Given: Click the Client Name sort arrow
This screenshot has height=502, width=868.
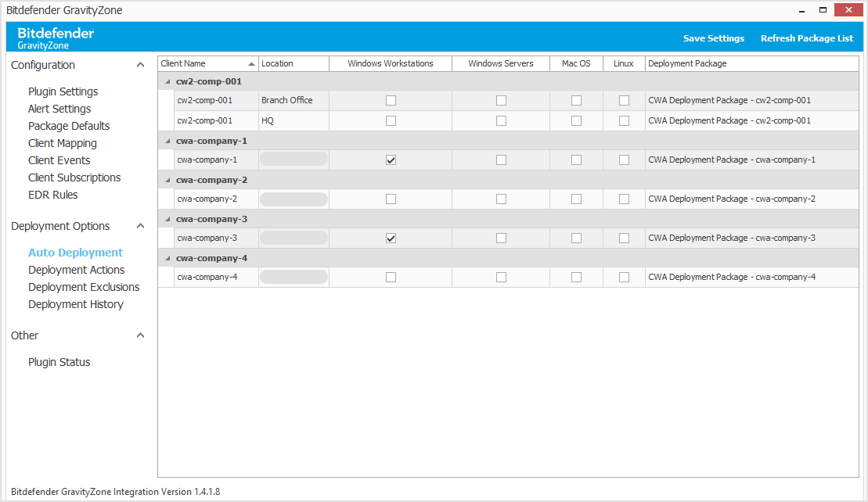Looking at the screenshot, I should point(251,63).
